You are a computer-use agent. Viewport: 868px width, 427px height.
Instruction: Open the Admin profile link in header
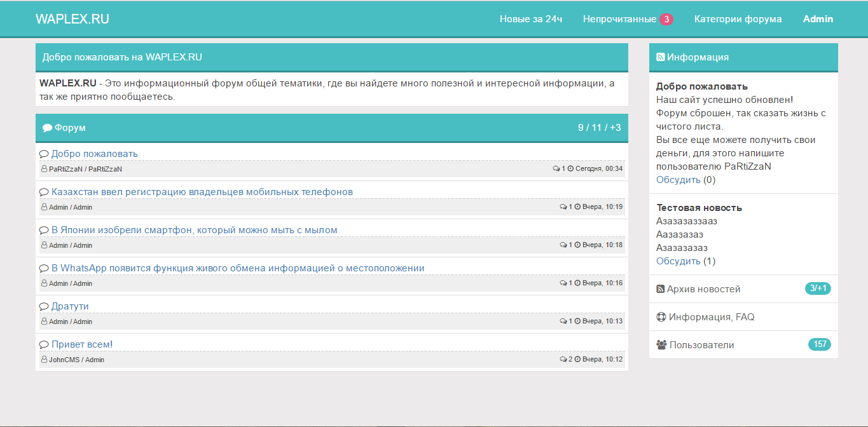(x=818, y=19)
